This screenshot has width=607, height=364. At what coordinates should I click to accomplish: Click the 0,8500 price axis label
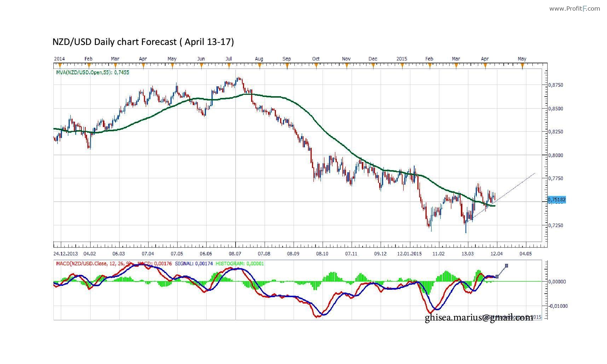[x=556, y=109]
